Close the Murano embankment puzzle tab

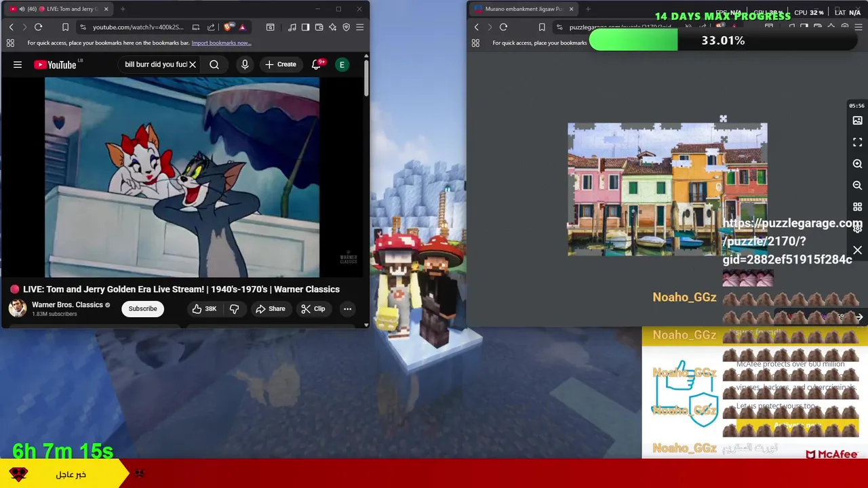point(571,9)
